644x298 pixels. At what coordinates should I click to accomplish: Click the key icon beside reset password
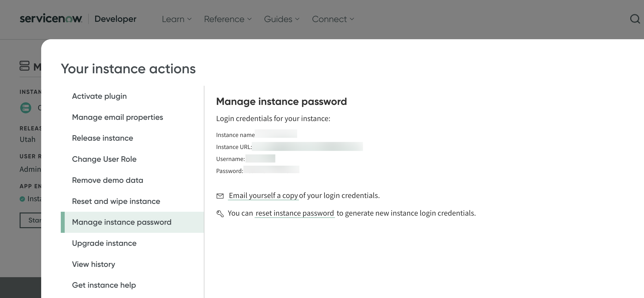220,213
